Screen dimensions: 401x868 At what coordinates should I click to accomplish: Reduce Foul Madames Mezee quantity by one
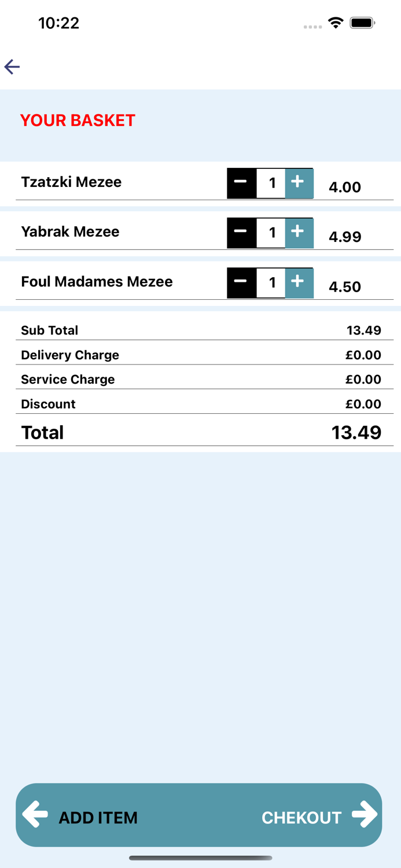(241, 282)
